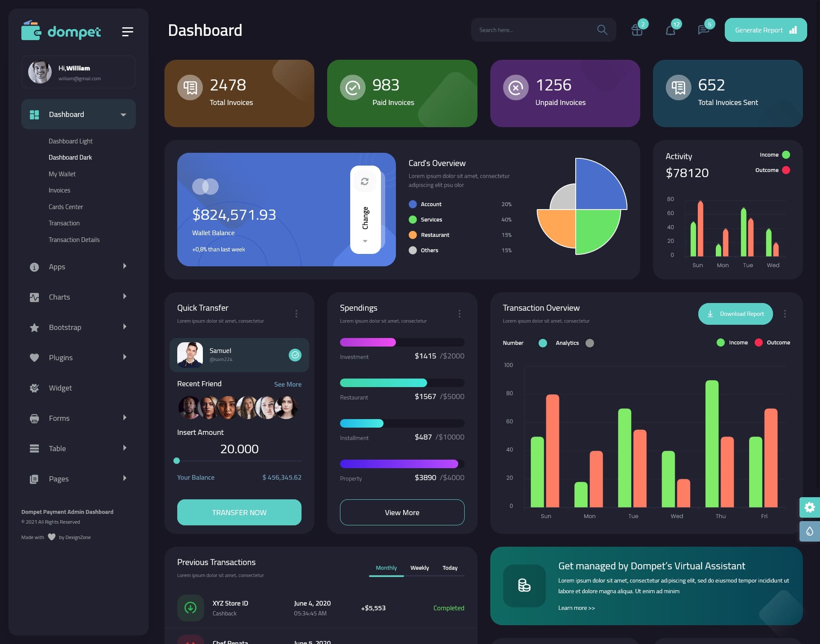
Task: Click the shopping bag icon
Action: pyautogui.click(x=636, y=30)
